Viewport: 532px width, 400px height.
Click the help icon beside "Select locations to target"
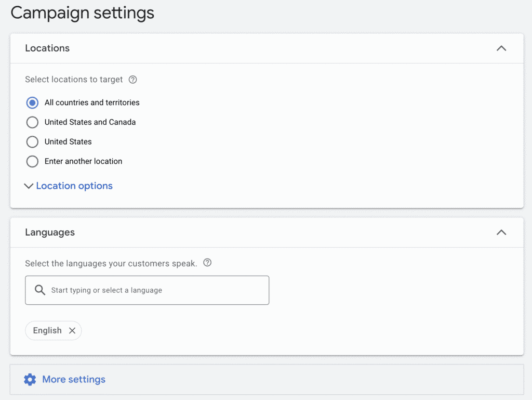pos(132,79)
